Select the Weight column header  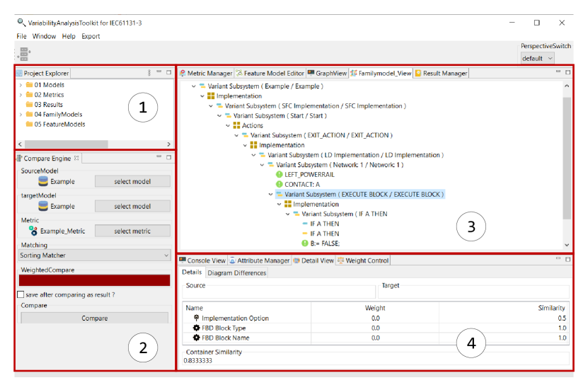[x=375, y=307]
